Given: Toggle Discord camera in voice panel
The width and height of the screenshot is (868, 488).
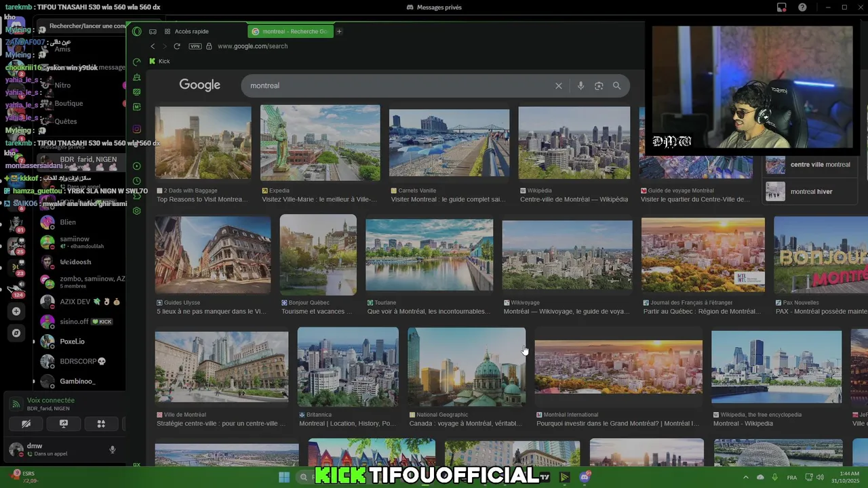Looking at the screenshot, I should pos(26,424).
